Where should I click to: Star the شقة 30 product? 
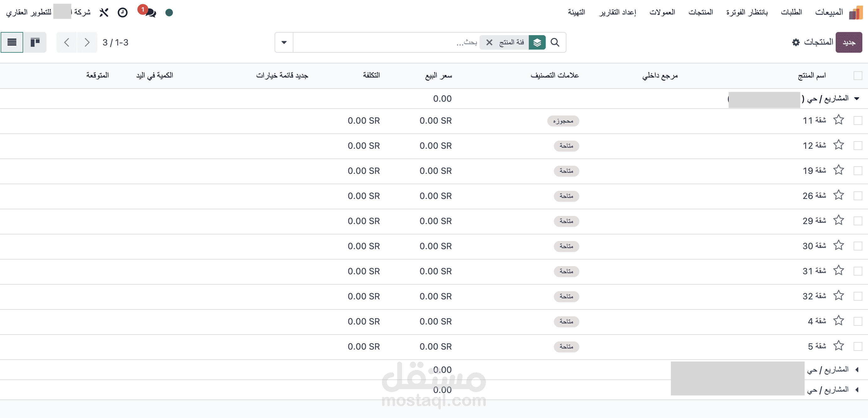coord(839,245)
